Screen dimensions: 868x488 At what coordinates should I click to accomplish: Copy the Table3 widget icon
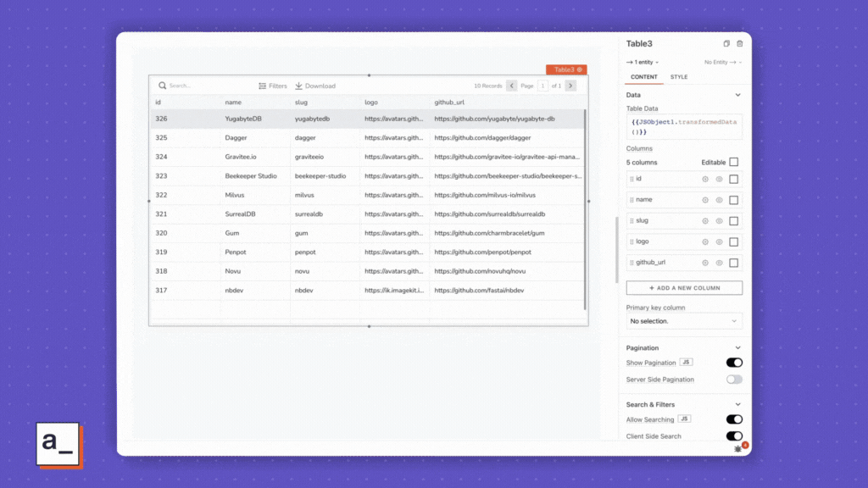tap(726, 44)
